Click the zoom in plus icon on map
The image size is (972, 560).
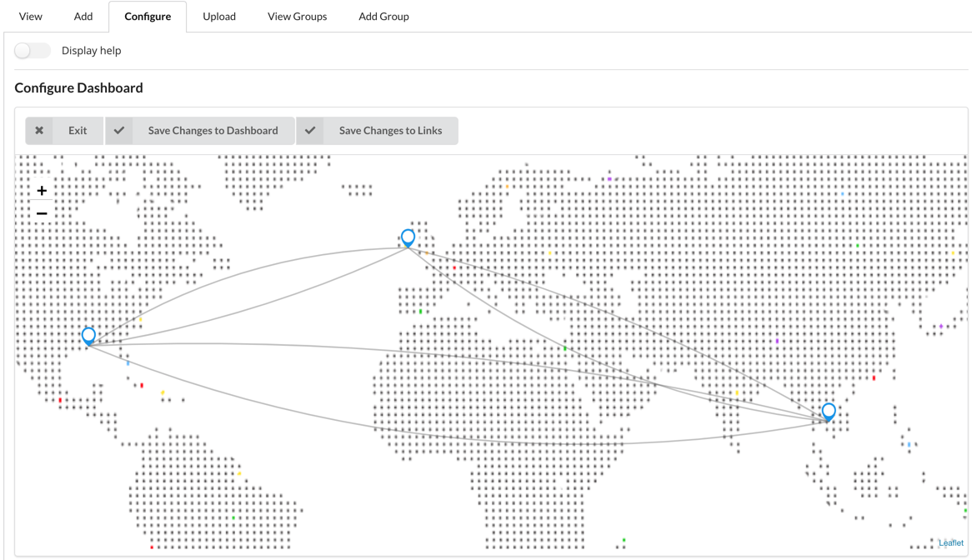(x=41, y=191)
